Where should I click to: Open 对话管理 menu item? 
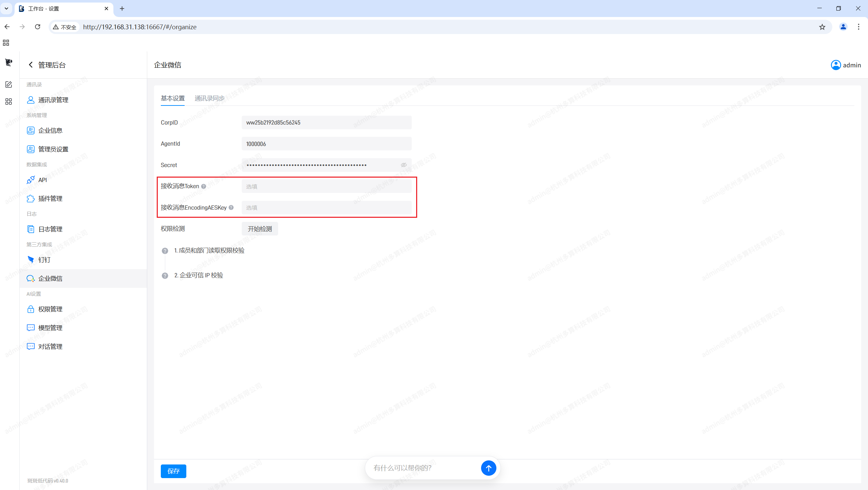click(x=83, y=346)
